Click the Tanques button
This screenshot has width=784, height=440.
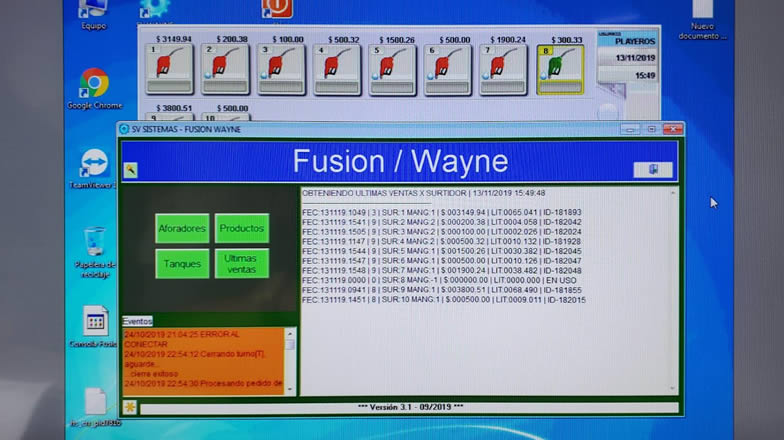coord(182,264)
